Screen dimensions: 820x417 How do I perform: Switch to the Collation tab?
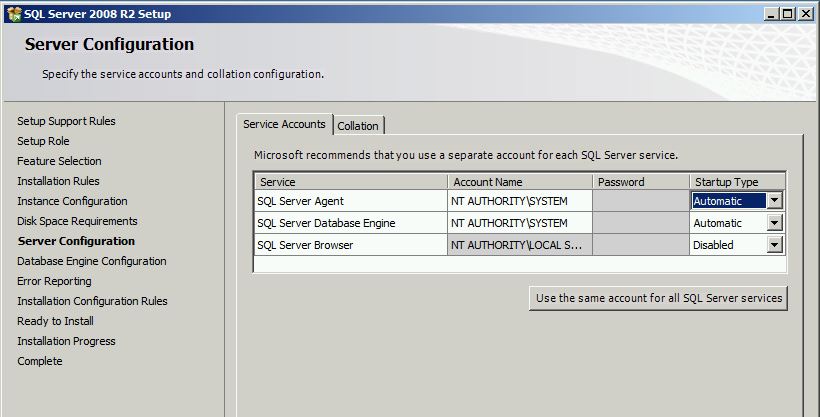[x=358, y=126]
